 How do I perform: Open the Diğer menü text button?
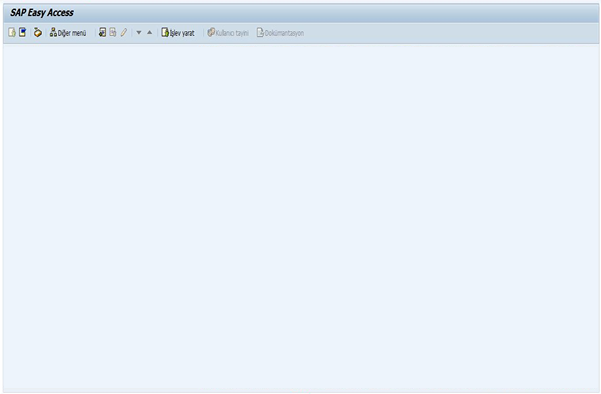click(72, 33)
